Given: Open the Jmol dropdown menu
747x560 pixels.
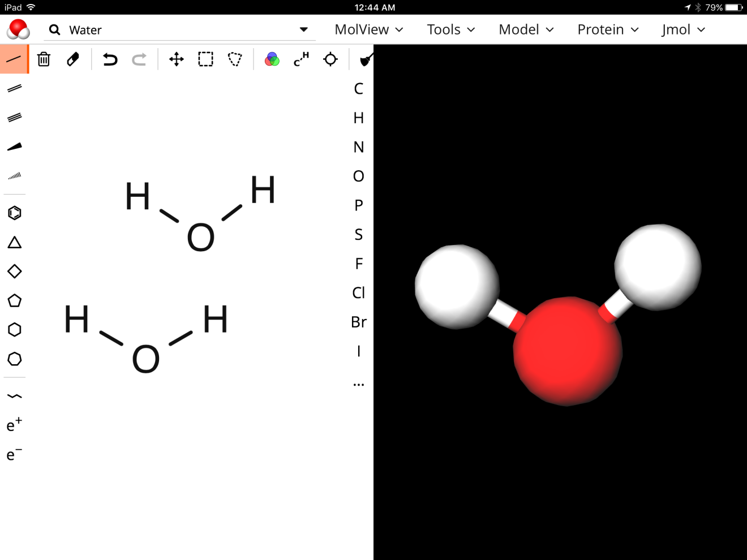Looking at the screenshot, I should (x=683, y=29).
